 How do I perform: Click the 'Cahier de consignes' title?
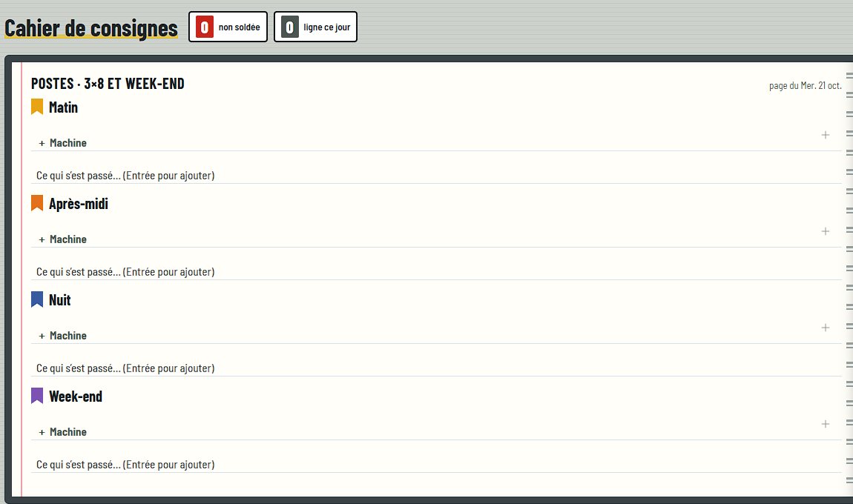pos(91,28)
